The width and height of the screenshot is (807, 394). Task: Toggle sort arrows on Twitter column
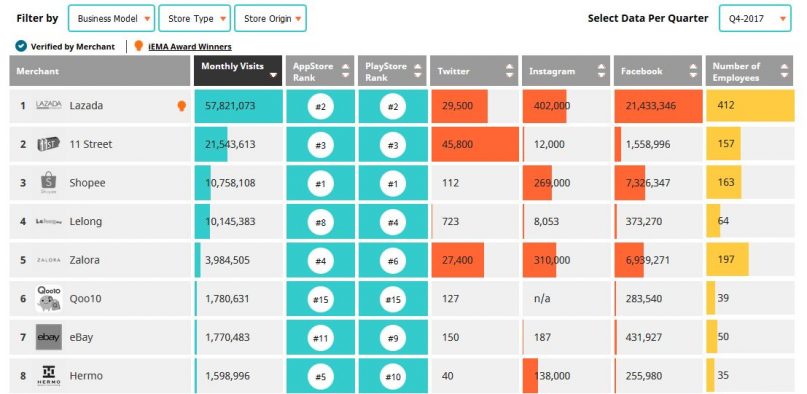click(x=509, y=71)
